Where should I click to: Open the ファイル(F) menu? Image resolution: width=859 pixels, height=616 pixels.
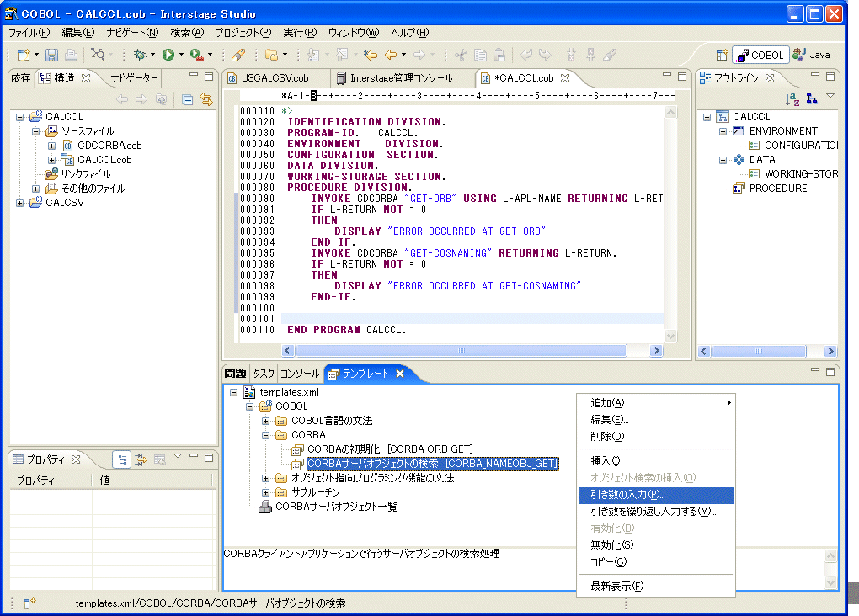[29, 33]
